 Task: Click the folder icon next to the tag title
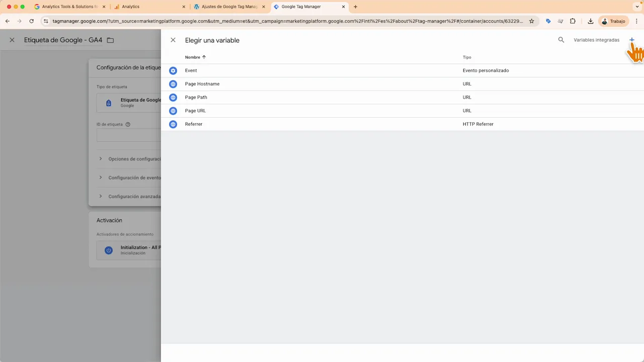pyautogui.click(x=110, y=40)
